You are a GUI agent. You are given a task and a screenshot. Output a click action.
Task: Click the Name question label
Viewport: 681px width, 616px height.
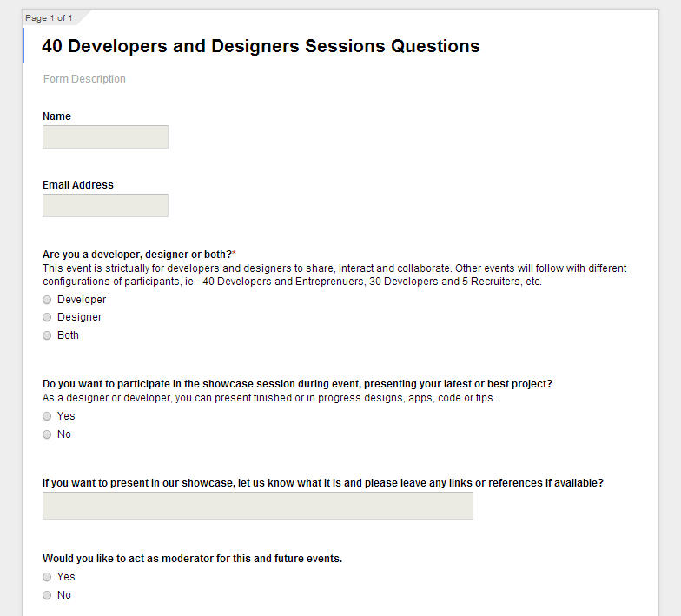56,116
